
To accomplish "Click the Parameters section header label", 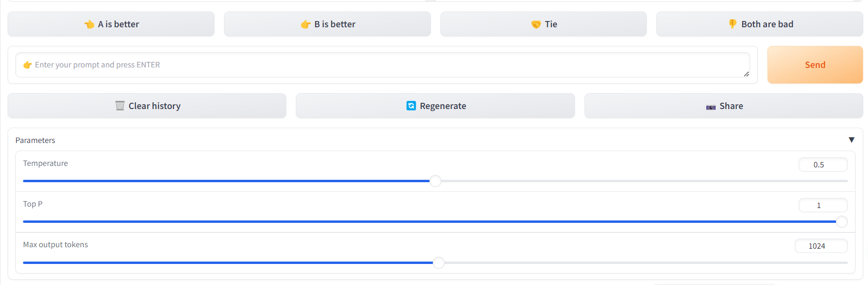I will coord(35,140).
